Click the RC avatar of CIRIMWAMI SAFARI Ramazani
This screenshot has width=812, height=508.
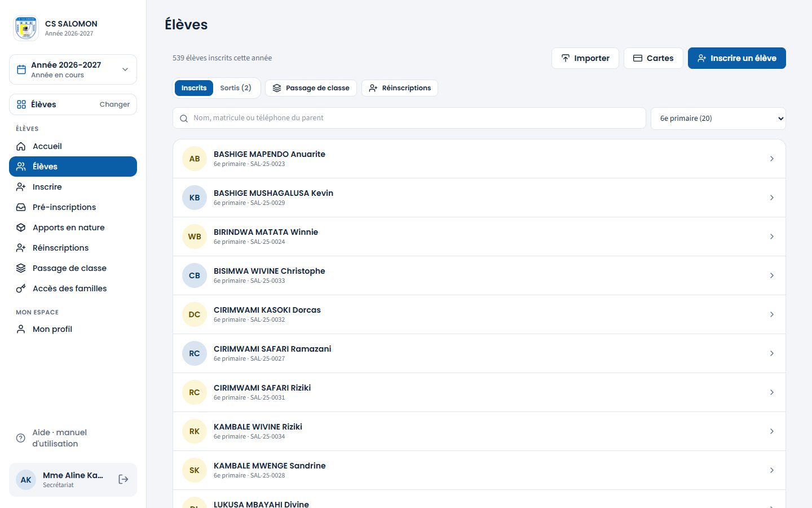(195, 353)
